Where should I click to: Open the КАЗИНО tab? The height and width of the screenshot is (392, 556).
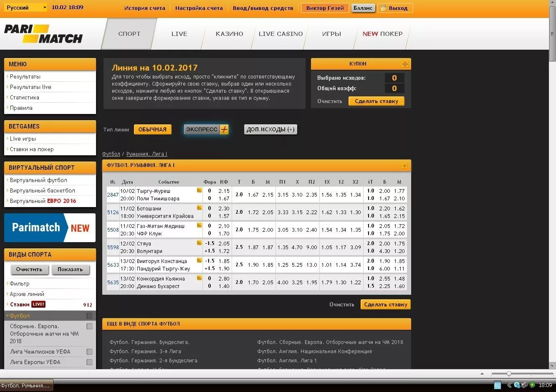tap(229, 34)
